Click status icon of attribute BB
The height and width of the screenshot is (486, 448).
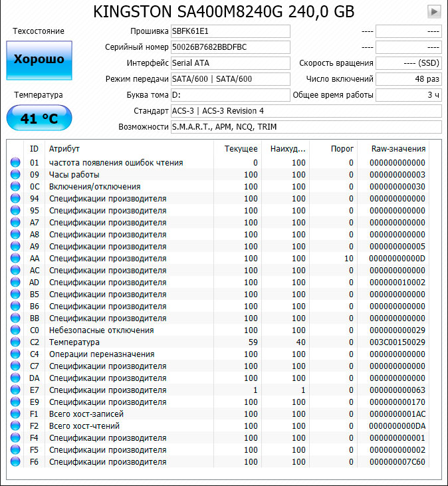pos(15,318)
